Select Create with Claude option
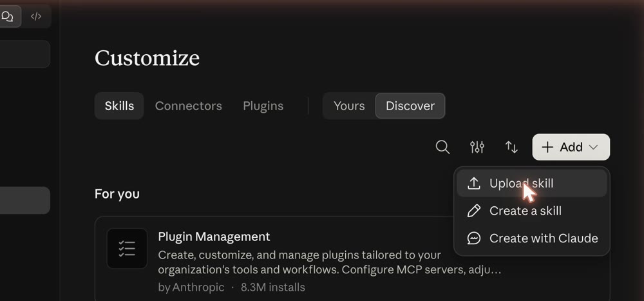The width and height of the screenshot is (644, 301). click(532, 238)
